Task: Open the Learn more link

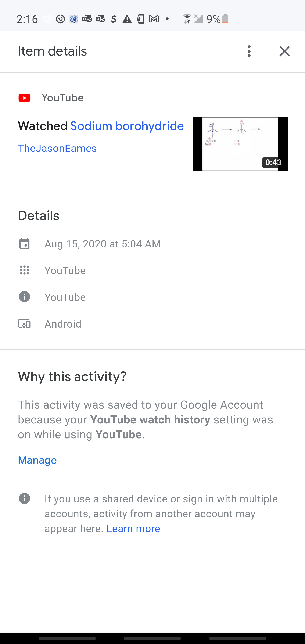Action: (x=133, y=529)
